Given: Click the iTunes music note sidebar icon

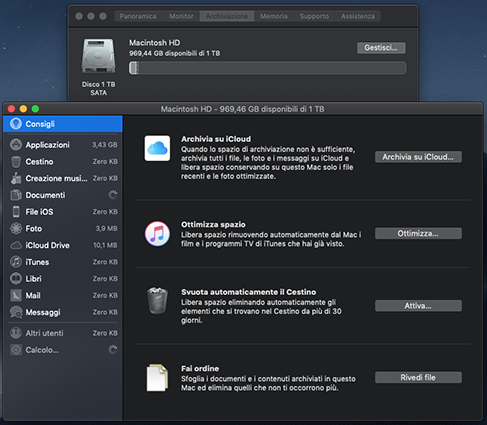Looking at the screenshot, I should (x=16, y=262).
